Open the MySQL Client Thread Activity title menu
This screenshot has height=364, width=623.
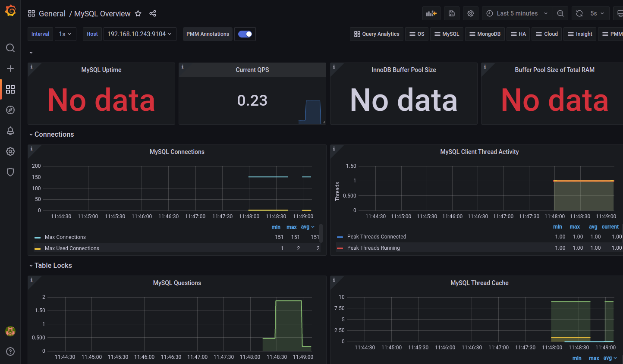point(479,152)
